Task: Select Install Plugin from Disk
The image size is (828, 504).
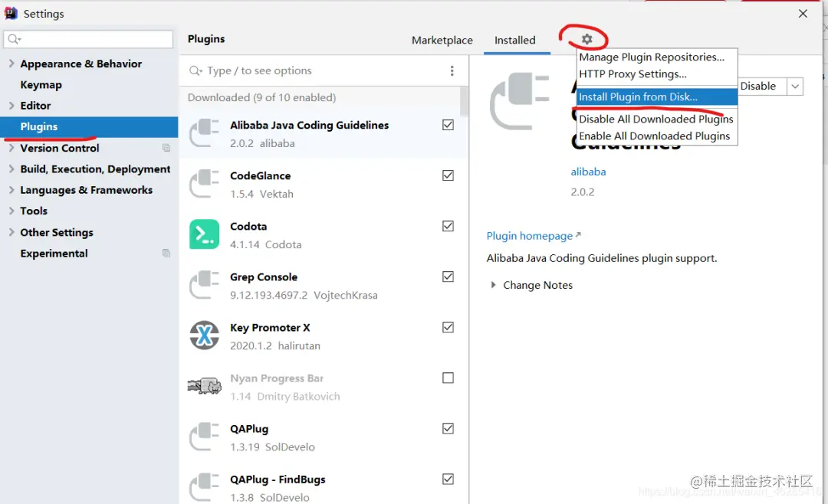Action: coord(657,97)
